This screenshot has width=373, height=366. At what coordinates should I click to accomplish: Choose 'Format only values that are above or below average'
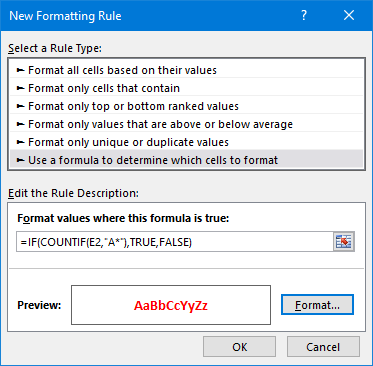[x=187, y=124]
